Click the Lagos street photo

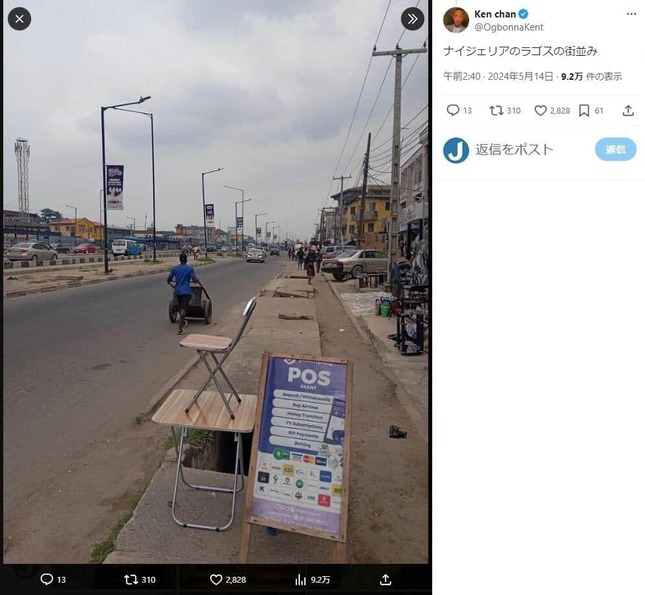tap(216, 282)
